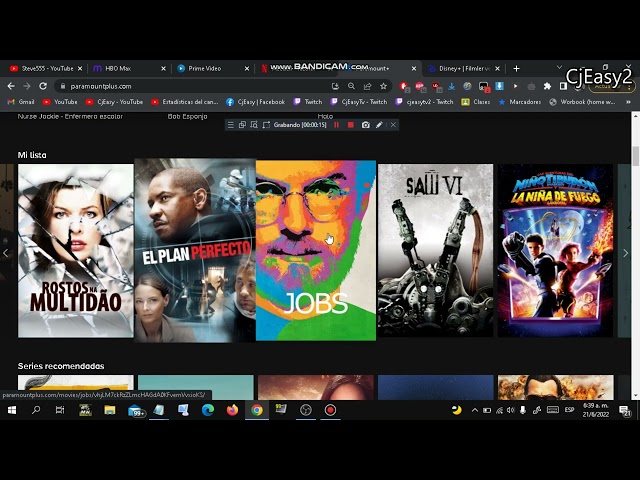
Task: Open the El Plan Perfecto movie poster
Action: [x=195, y=251]
